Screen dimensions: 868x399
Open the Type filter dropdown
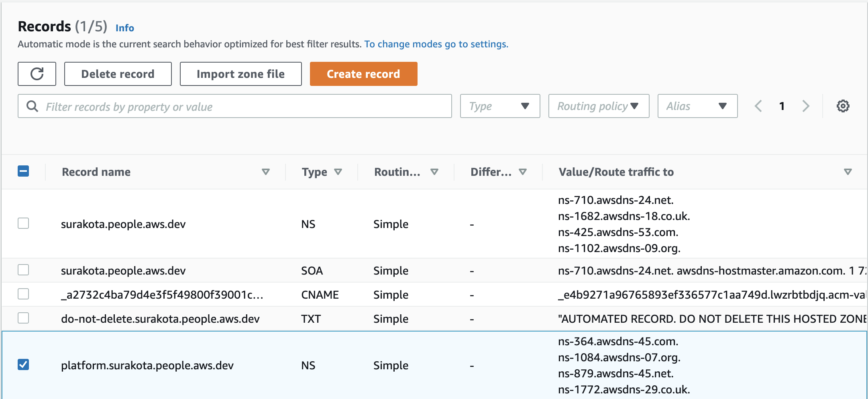point(500,106)
